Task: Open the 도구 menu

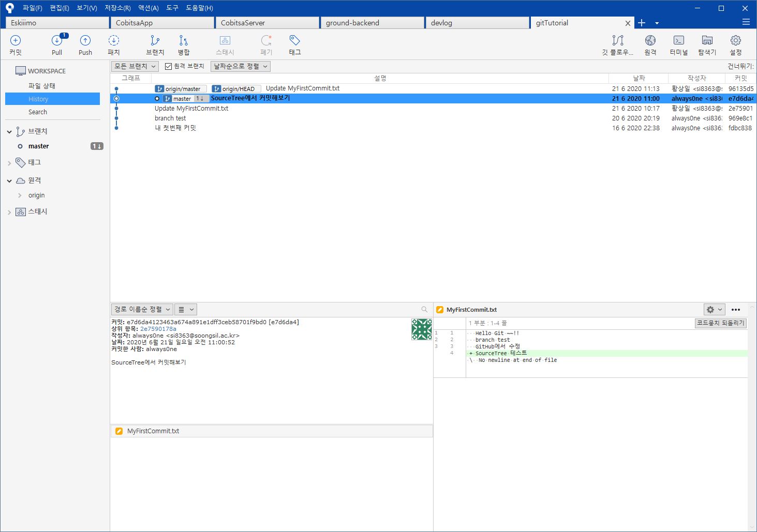Action: click(172, 8)
